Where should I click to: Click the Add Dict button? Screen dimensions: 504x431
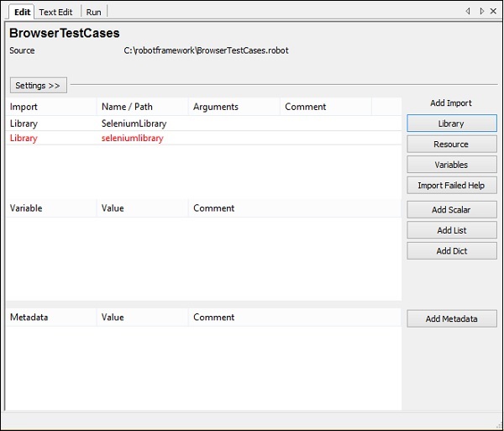(451, 251)
